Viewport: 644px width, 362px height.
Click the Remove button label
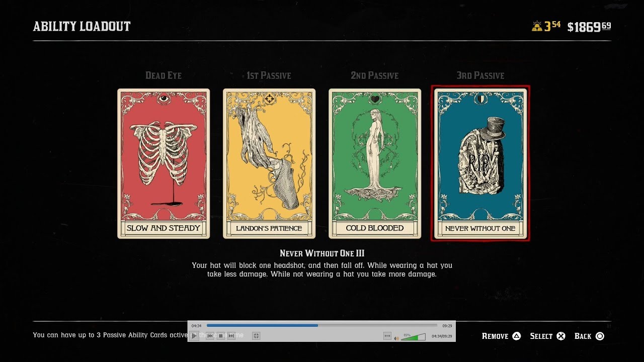(x=495, y=336)
